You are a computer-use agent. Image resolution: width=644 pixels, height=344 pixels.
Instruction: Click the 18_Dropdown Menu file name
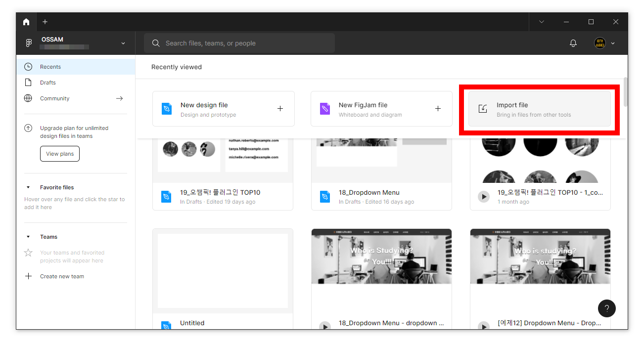pyautogui.click(x=369, y=192)
